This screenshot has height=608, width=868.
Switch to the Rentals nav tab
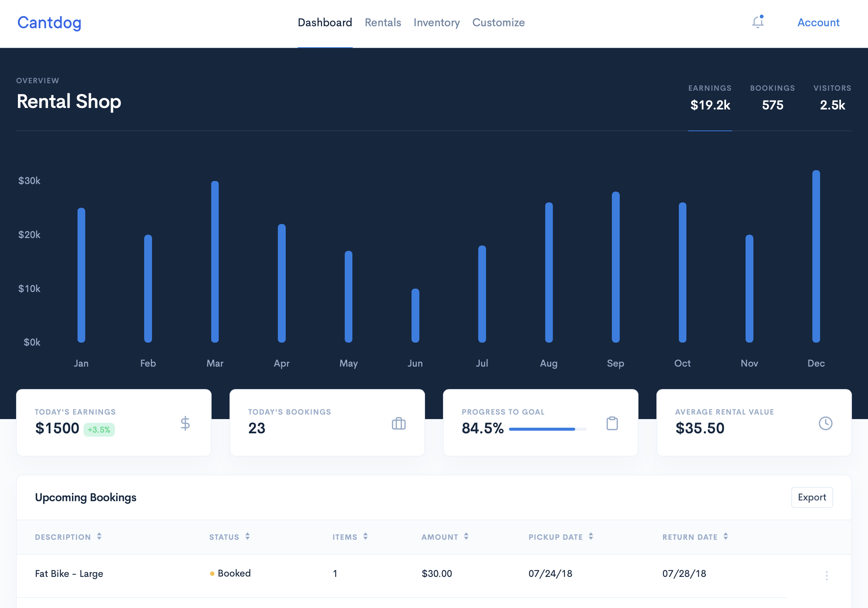(x=383, y=23)
